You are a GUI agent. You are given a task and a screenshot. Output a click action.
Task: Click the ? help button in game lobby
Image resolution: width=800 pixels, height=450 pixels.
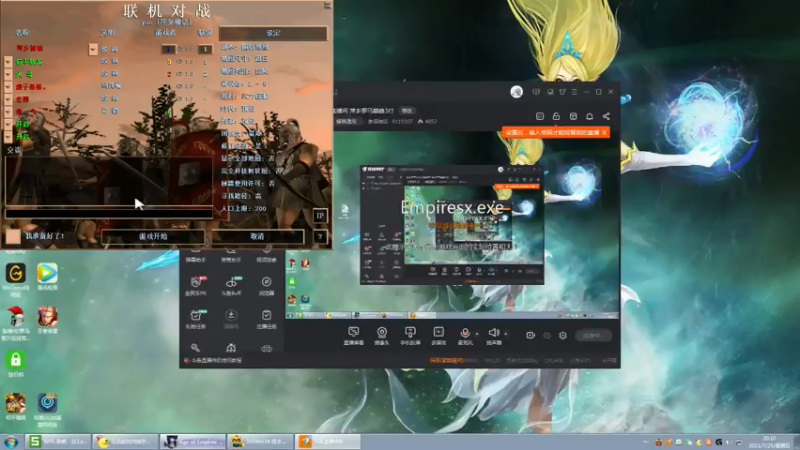(320, 236)
